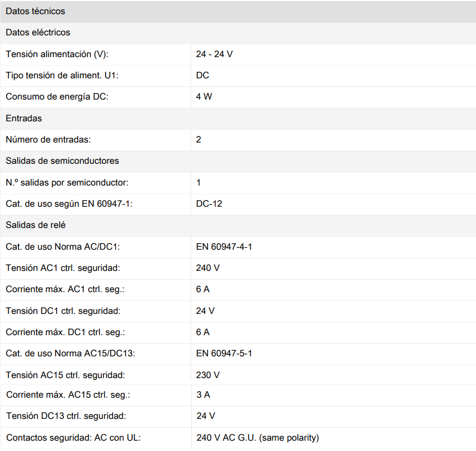Click the "Salidas de relé" section heading
Viewport: 476px width, 451px height.
tap(35, 225)
